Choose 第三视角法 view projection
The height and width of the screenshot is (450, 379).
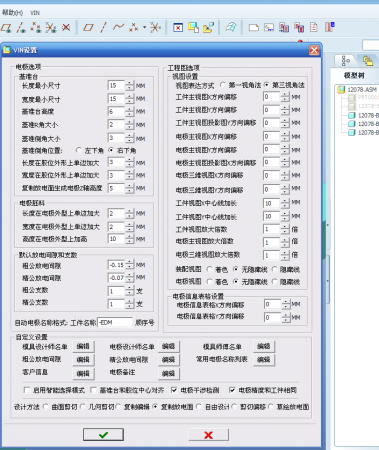tap(266, 85)
